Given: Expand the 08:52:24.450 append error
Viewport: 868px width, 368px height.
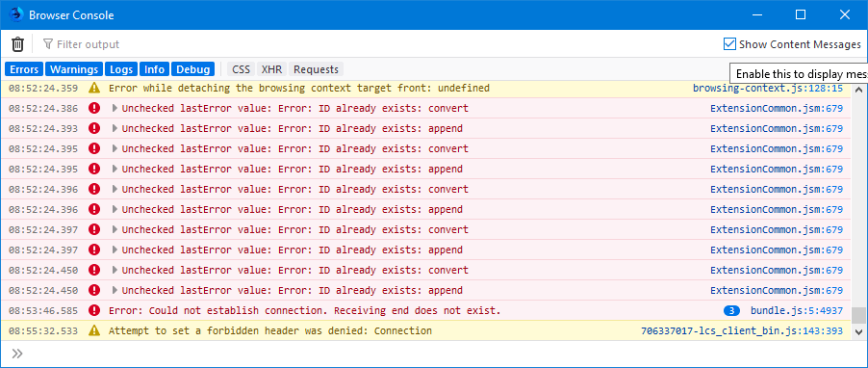Looking at the screenshot, I should coord(115,290).
